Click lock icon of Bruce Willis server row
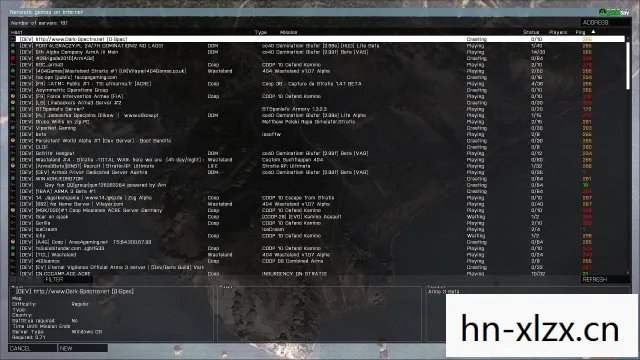The width and height of the screenshot is (640, 360). [x=13, y=122]
